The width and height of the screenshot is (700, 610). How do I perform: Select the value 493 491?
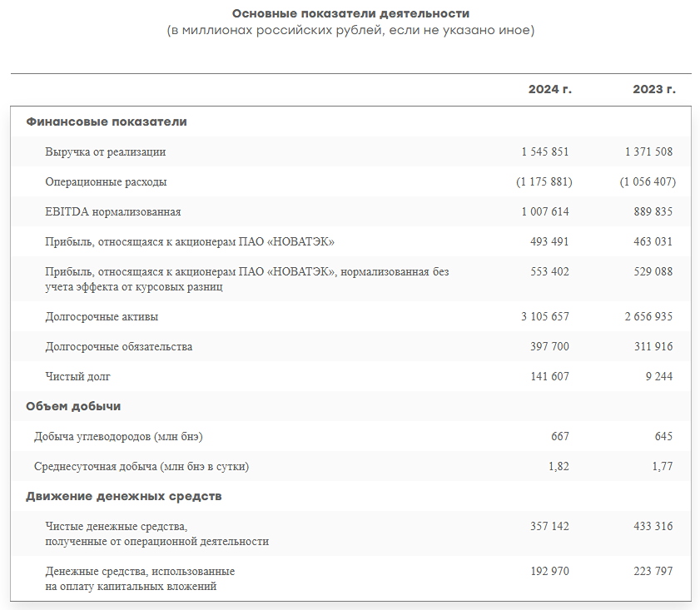pyautogui.click(x=549, y=242)
